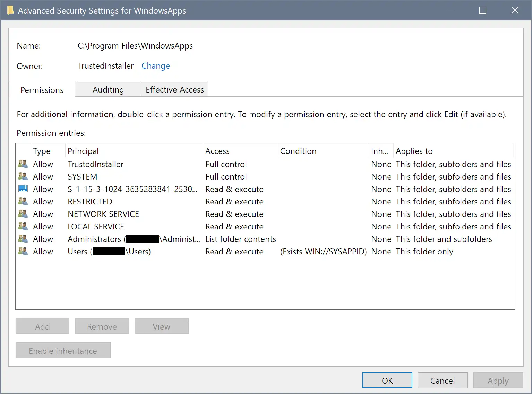The image size is (532, 394).
Task: Switch to the Permissions tab
Action: (x=42, y=90)
